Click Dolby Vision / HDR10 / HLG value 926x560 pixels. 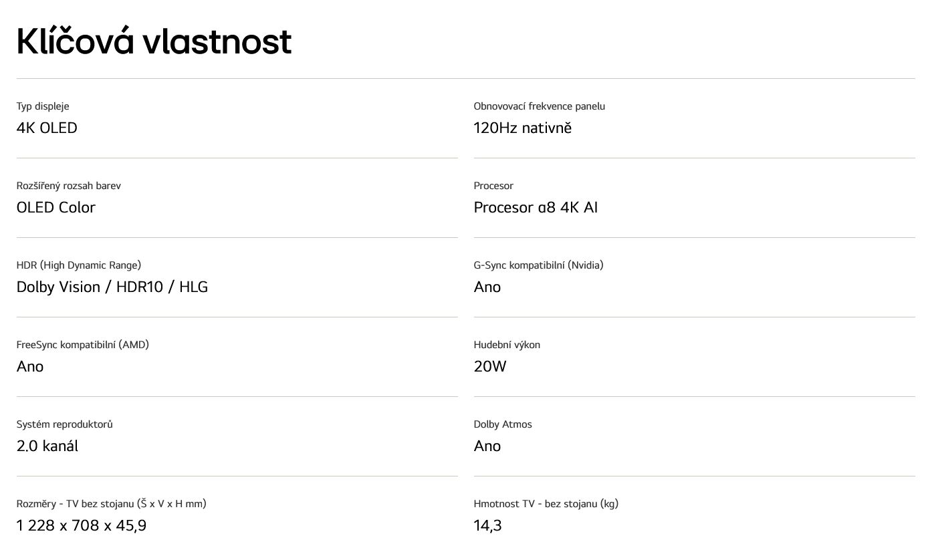pos(112,287)
